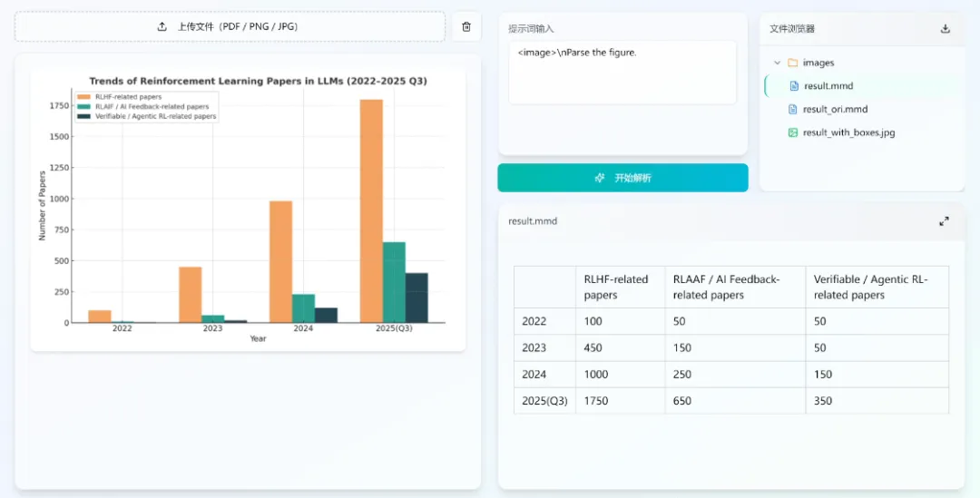Click the tall orange 2025(Q3) bar
The width and height of the screenshot is (980, 498).
point(371,210)
